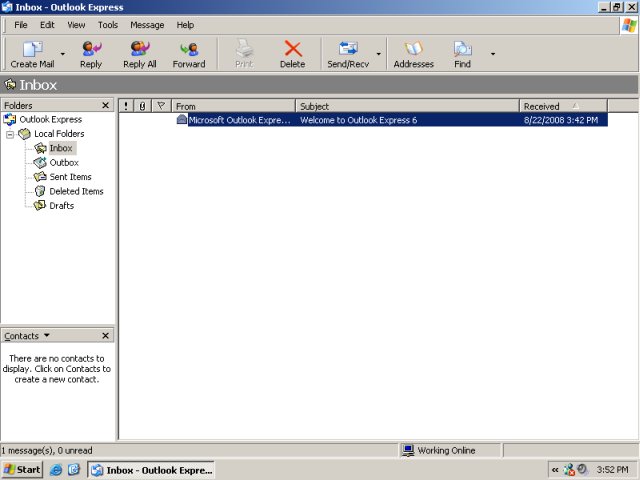Screen dimensions: 640x480
Task: Sort messages by Subject column
Action: pos(407,106)
